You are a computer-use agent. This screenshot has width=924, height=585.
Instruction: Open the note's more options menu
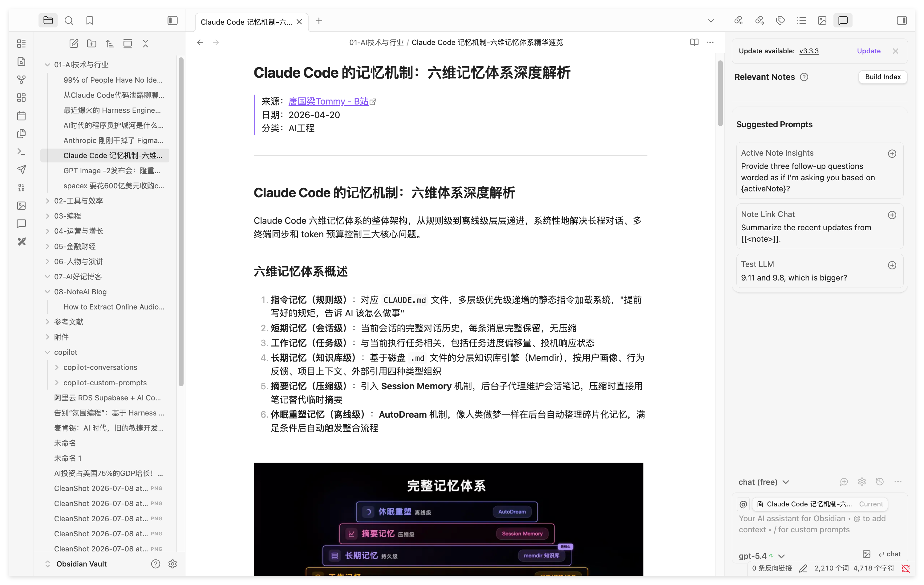point(710,42)
